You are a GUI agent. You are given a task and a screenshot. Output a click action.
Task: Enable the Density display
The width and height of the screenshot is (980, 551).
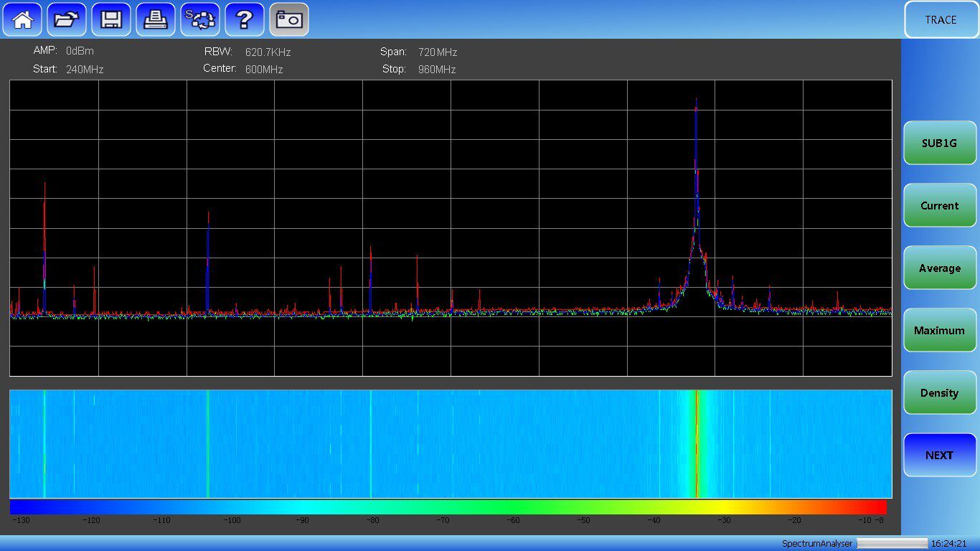coord(940,392)
